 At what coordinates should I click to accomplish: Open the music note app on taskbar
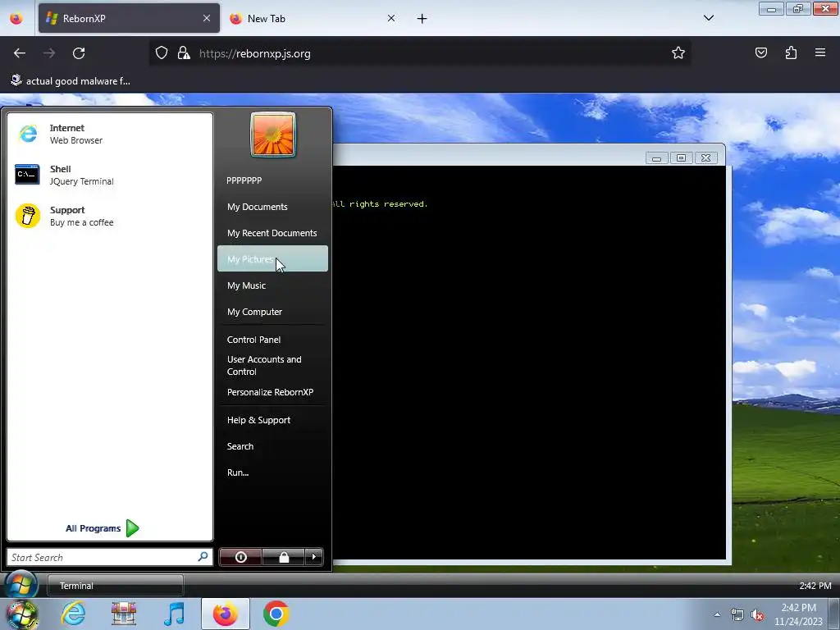coord(174,614)
